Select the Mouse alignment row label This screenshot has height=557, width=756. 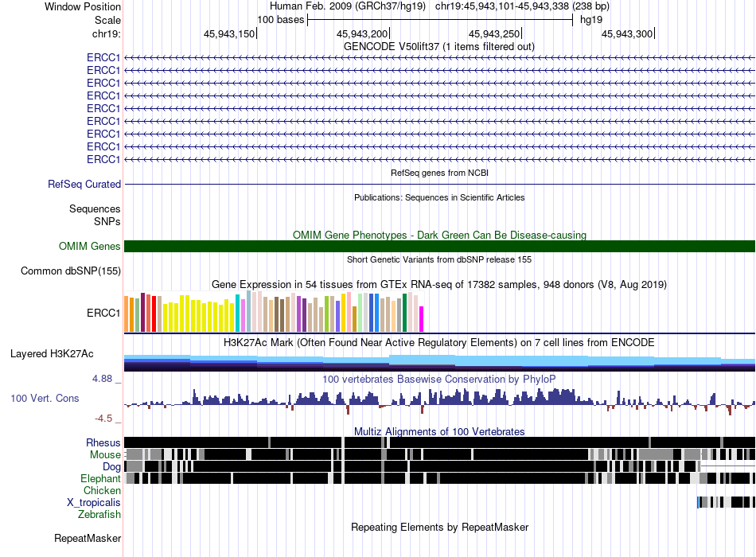click(105, 455)
